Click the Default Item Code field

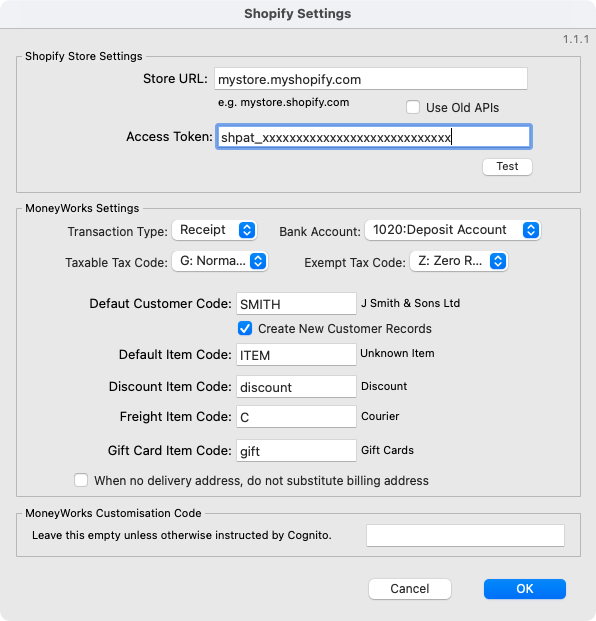click(296, 354)
